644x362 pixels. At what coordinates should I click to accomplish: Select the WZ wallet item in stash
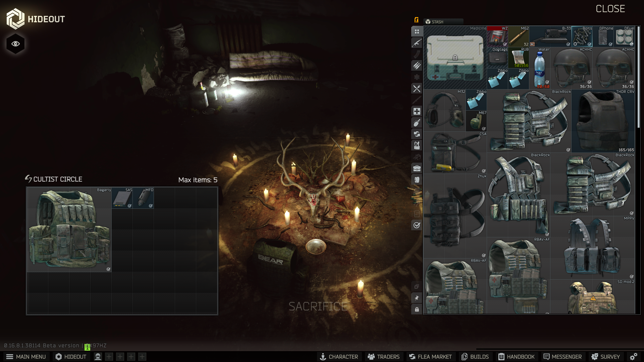(x=497, y=37)
